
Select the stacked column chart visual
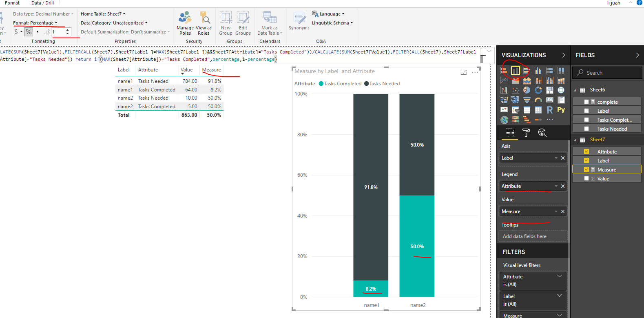click(516, 71)
